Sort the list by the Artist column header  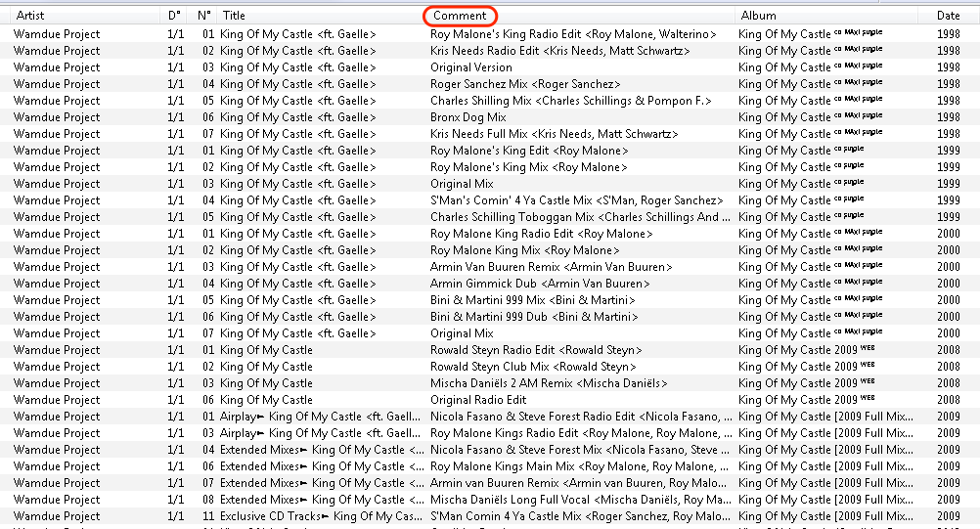click(x=30, y=16)
